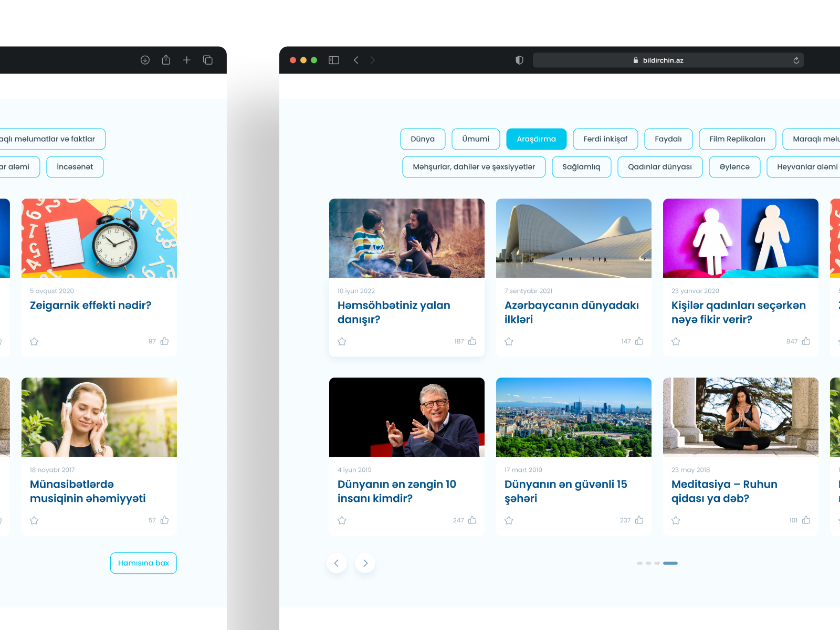This screenshot has height=630, width=840.
Task: Like the "Kişilər qadınları seçərkən" article
Action: (806, 341)
